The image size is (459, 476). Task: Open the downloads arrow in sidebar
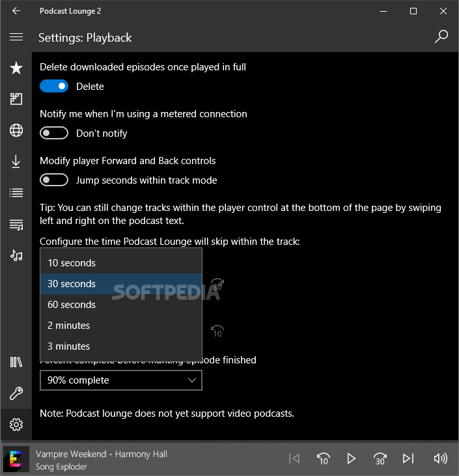16,161
